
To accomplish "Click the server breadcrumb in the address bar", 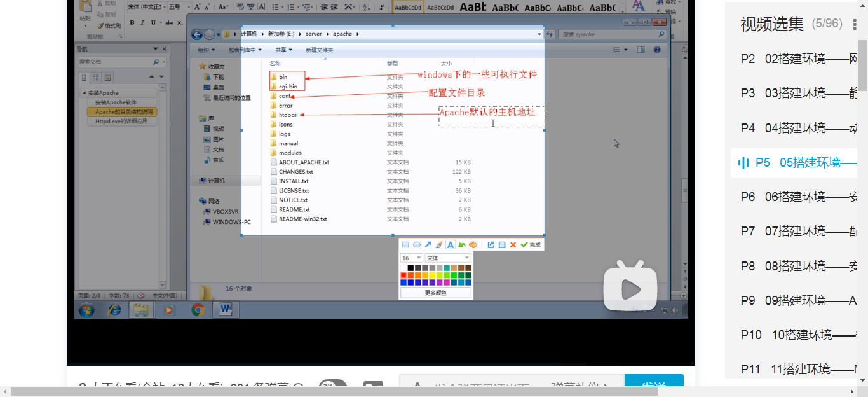I will [x=314, y=34].
